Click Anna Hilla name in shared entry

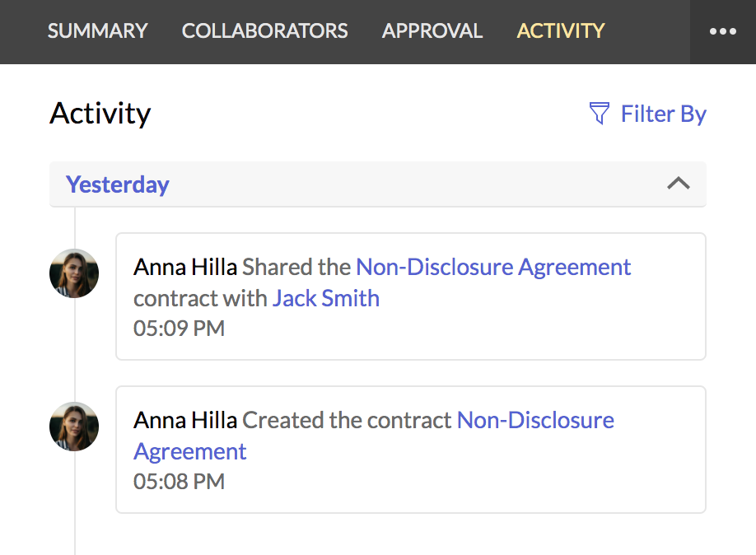pos(185,267)
